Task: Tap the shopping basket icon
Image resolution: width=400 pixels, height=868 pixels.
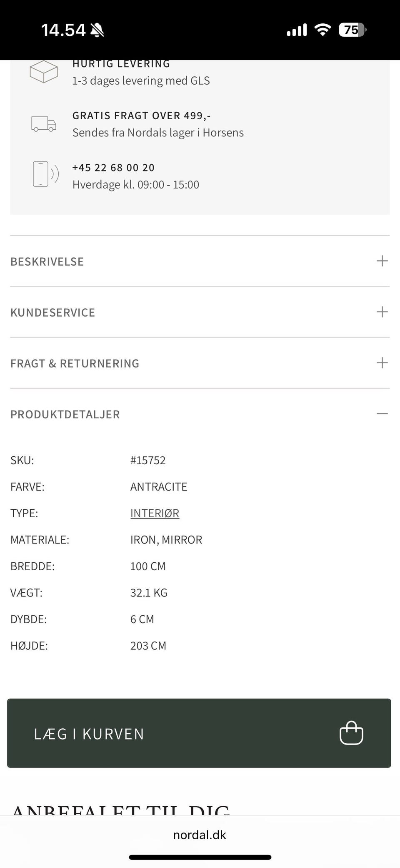Action: (351, 733)
